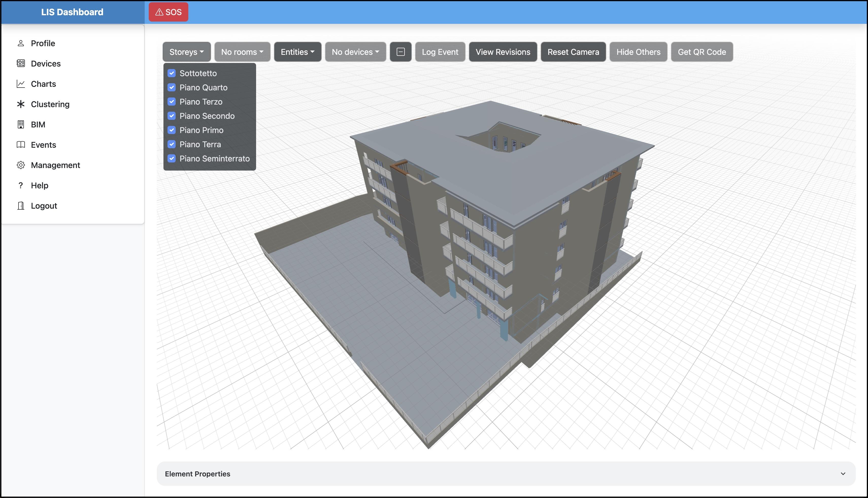
Task: Select BIM in the sidebar
Action: point(38,124)
